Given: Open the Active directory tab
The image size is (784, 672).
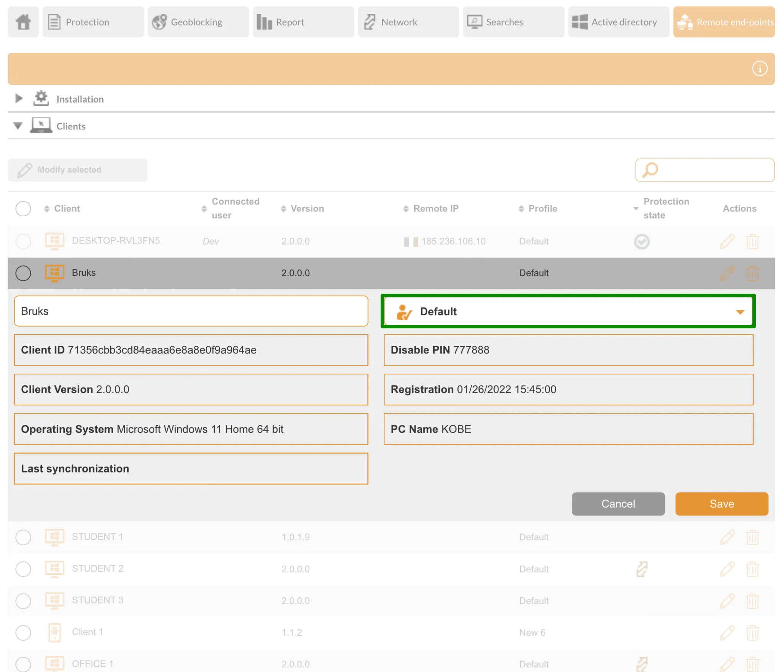Looking at the screenshot, I should [619, 22].
